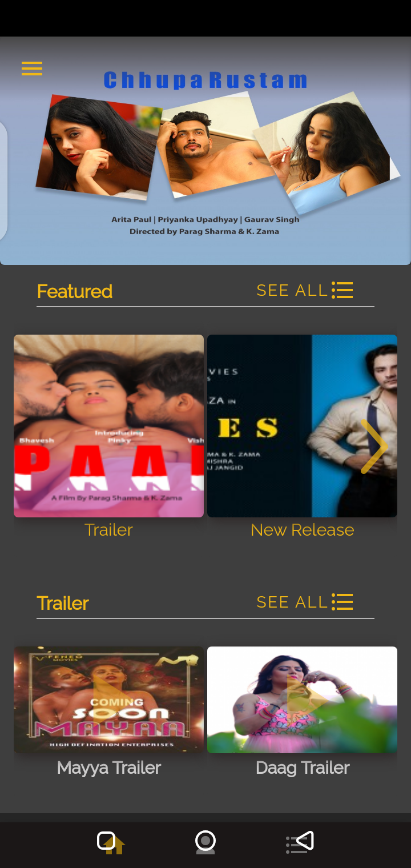Screen dimensions: 411x868
Task: Tap the home icon in bottom bar
Action: pyautogui.click(x=111, y=842)
